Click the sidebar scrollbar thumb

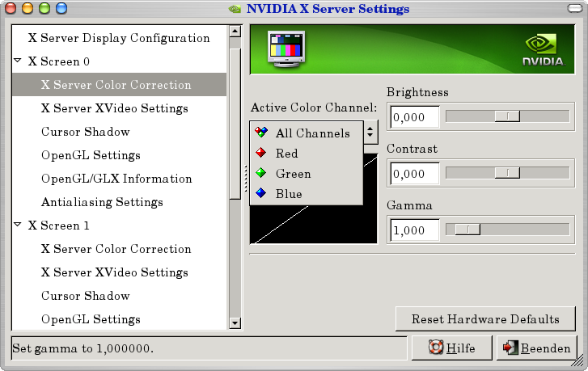coord(235,124)
